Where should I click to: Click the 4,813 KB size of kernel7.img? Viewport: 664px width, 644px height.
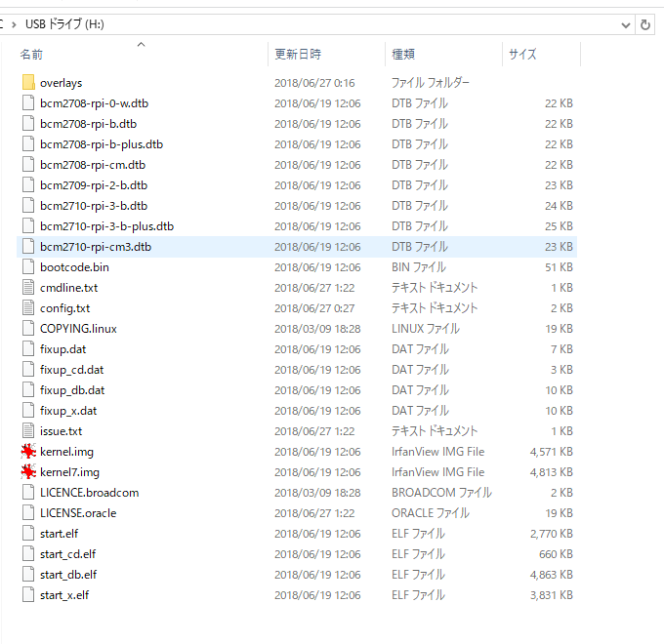pos(551,472)
